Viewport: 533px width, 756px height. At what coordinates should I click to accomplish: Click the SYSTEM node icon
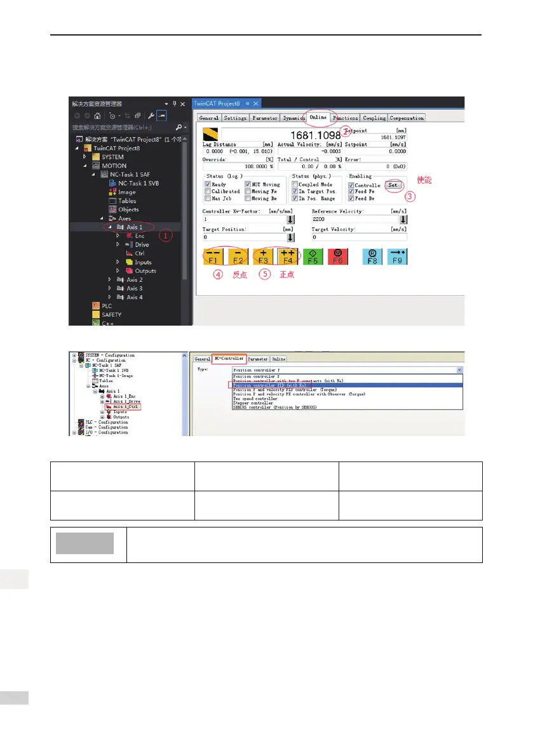click(96, 157)
